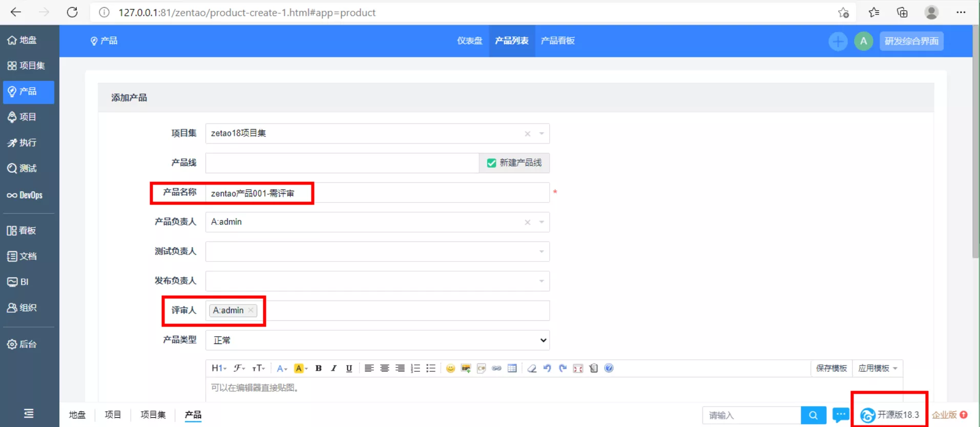This screenshot has width=980, height=427.
Task: Open 看板 in sidebar
Action: click(29, 231)
